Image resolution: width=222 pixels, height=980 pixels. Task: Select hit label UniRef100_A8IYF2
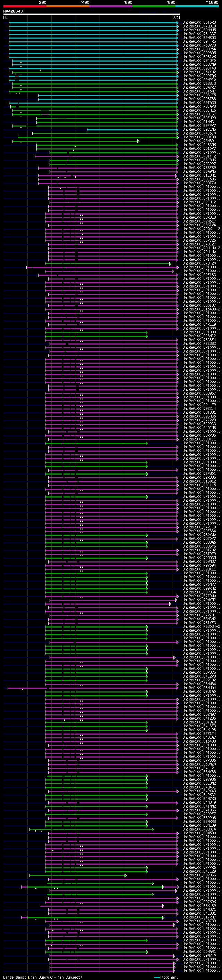199,156
